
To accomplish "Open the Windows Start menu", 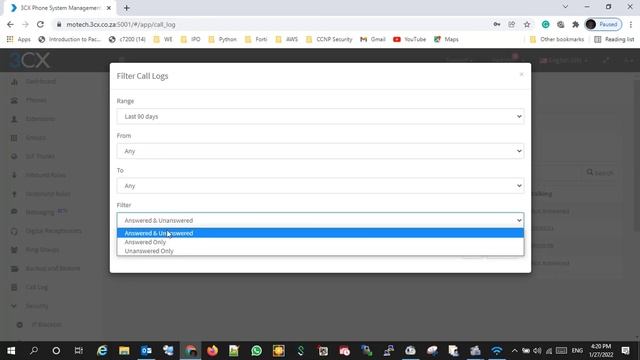I will pos(11,351).
